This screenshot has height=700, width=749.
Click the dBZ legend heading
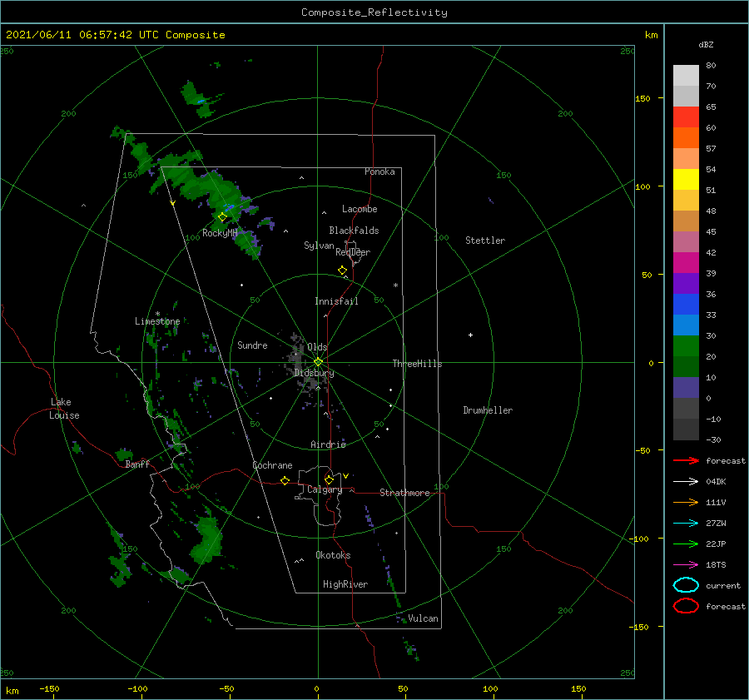point(706,44)
